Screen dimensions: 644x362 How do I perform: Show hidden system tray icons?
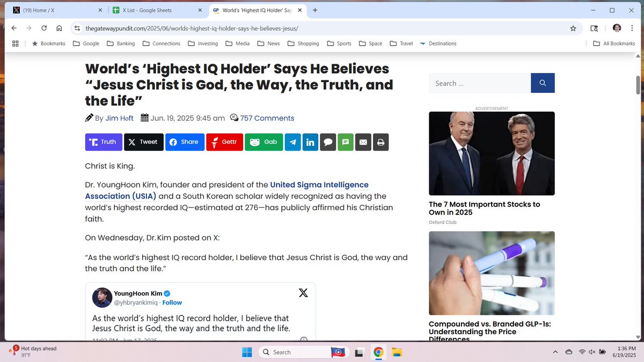(555, 352)
